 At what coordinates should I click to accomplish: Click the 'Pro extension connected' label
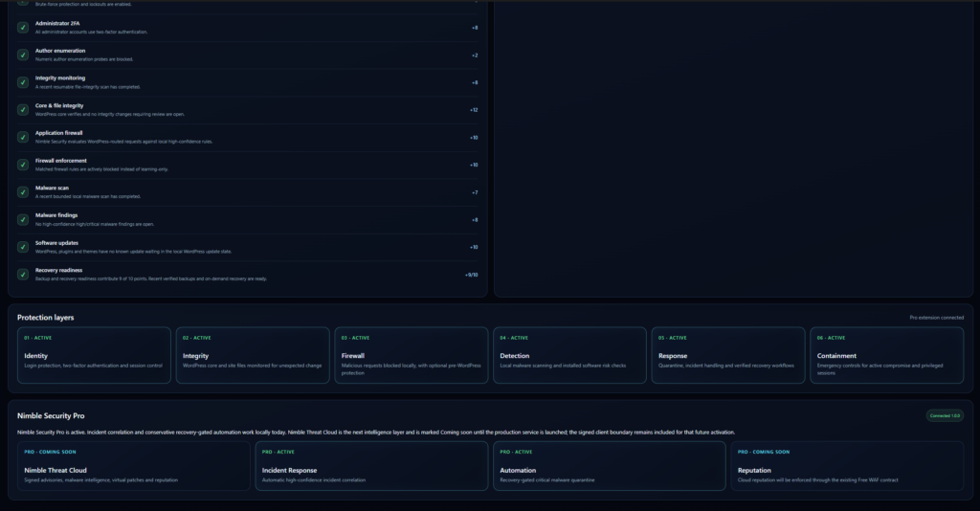click(936, 318)
